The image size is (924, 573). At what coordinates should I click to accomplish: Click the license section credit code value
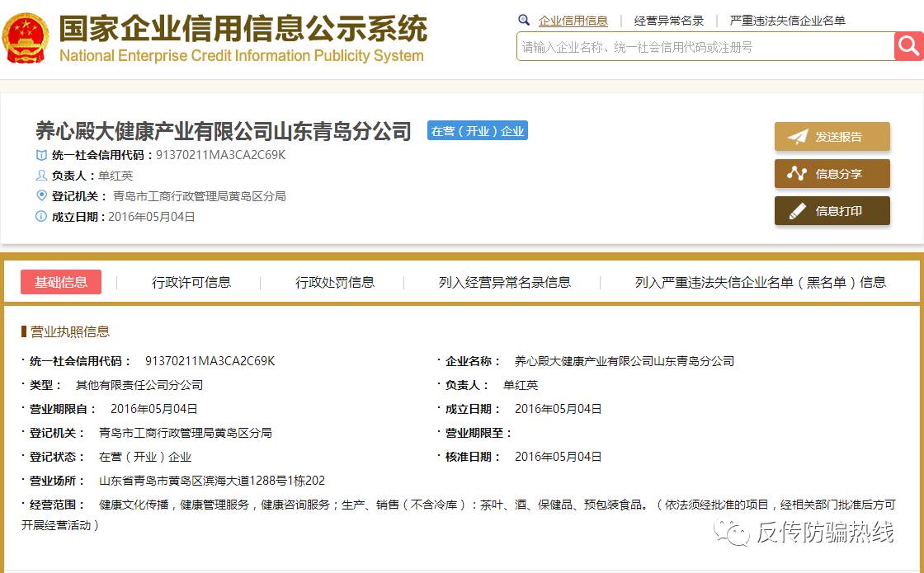(x=210, y=361)
